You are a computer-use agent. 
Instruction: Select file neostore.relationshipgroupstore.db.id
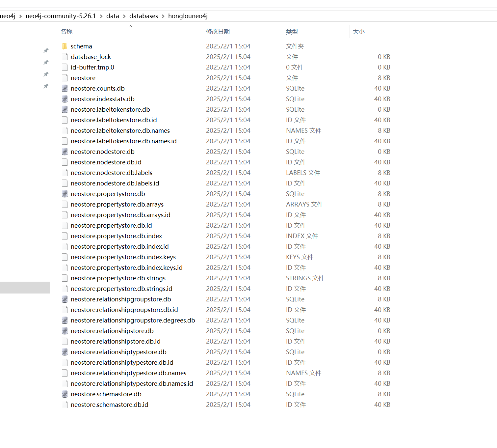124,310
